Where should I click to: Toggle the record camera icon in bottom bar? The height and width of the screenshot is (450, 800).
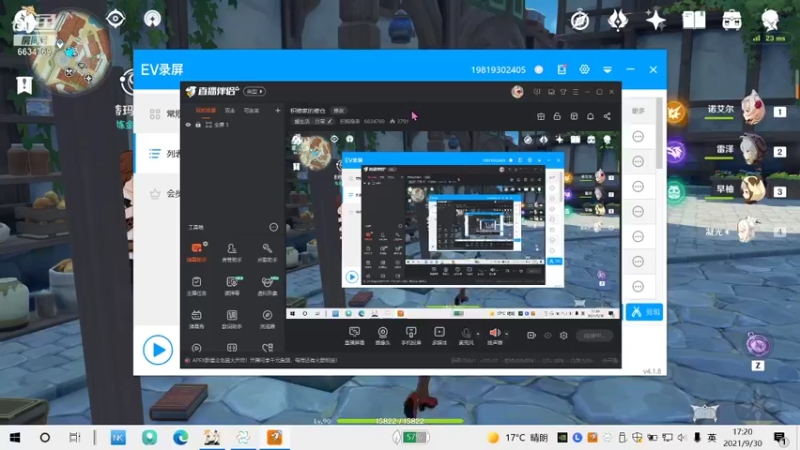[x=531, y=336]
